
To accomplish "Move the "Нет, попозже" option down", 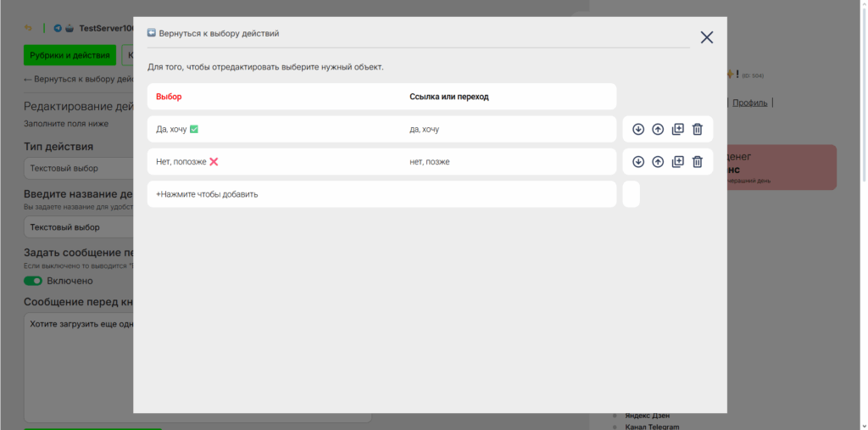I will [x=638, y=162].
